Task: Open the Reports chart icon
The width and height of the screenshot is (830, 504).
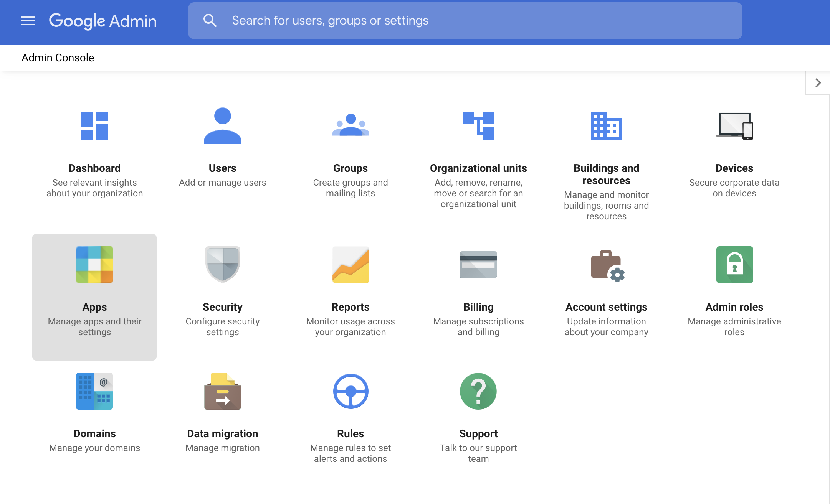Action: pyautogui.click(x=351, y=265)
